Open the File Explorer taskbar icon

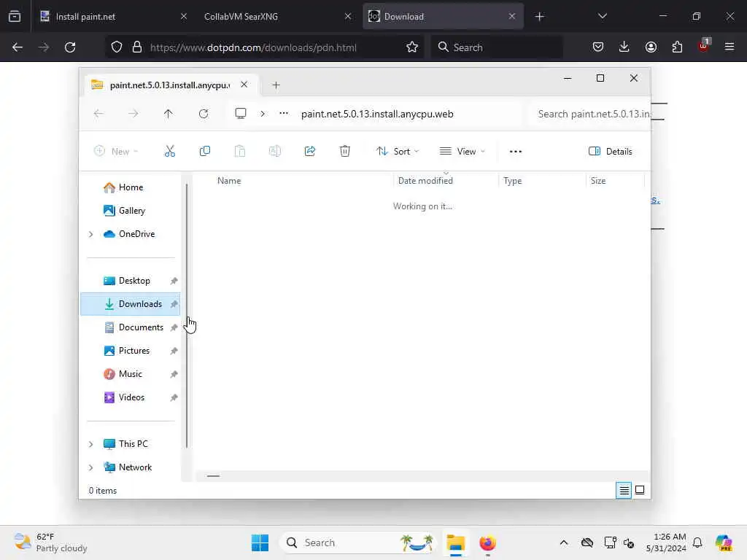pyautogui.click(x=455, y=542)
